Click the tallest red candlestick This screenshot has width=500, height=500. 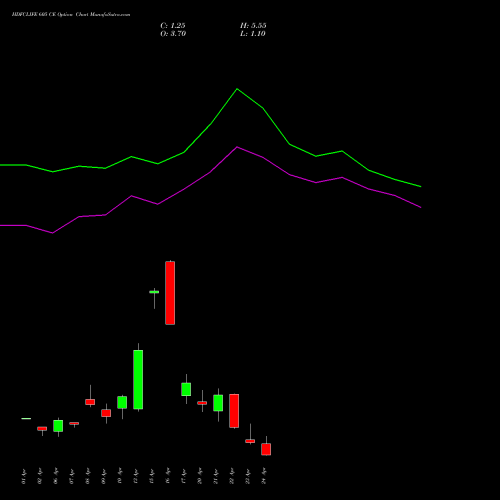tap(170, 293)
